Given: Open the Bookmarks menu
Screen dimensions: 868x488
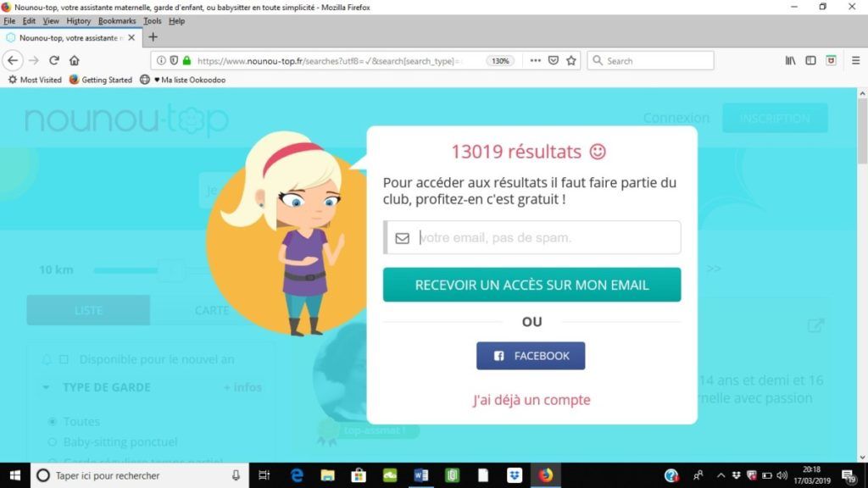Looking at the screenshot, I should coord(117,21).
